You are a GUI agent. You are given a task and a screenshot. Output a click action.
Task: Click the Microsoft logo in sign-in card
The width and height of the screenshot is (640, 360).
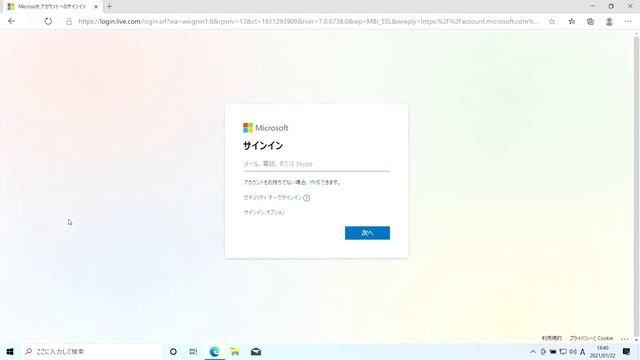[x=266, y=128]
